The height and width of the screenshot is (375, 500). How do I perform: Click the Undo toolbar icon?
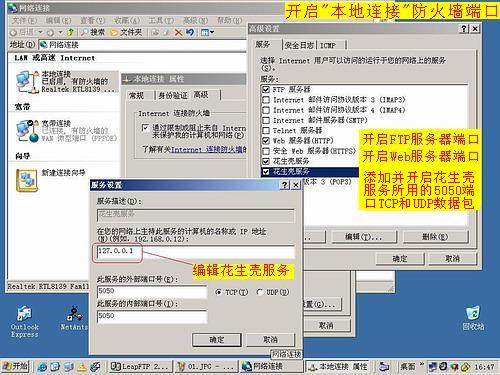point(190,32)
